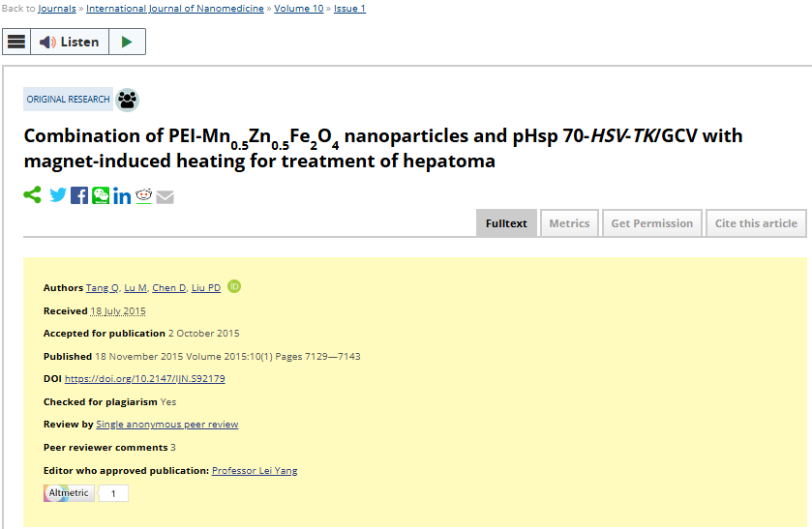Click the Listen speaker button
Viewport: 812px width, 529px height.
pyautogui.click(x=70, y=42)
